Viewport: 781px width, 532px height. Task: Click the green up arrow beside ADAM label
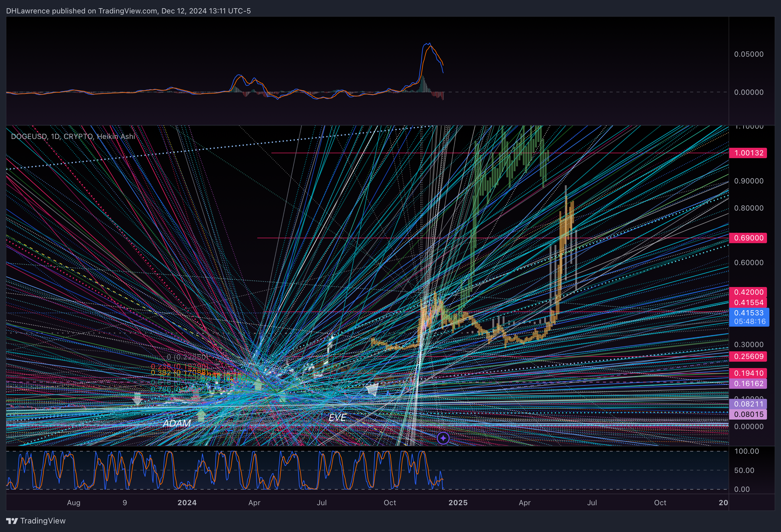201,416
